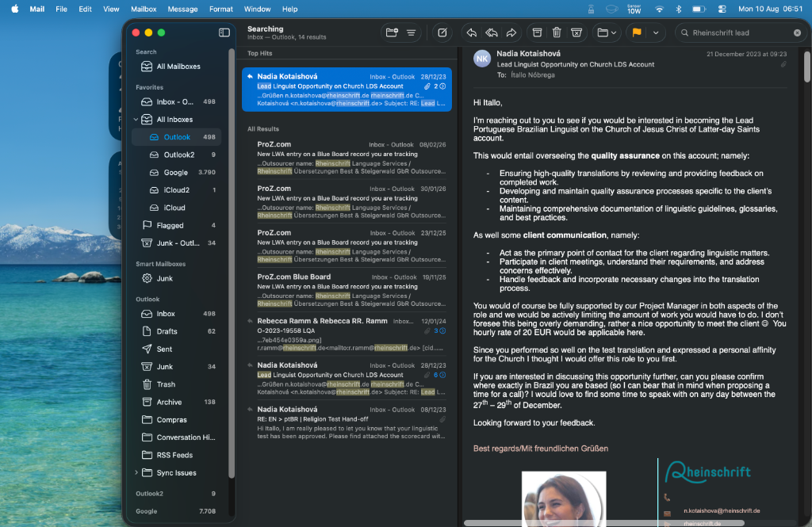The width and height of the screenshot is (812, 527).
Task: Expand thread count on top hit email
Action: point(440,86)
